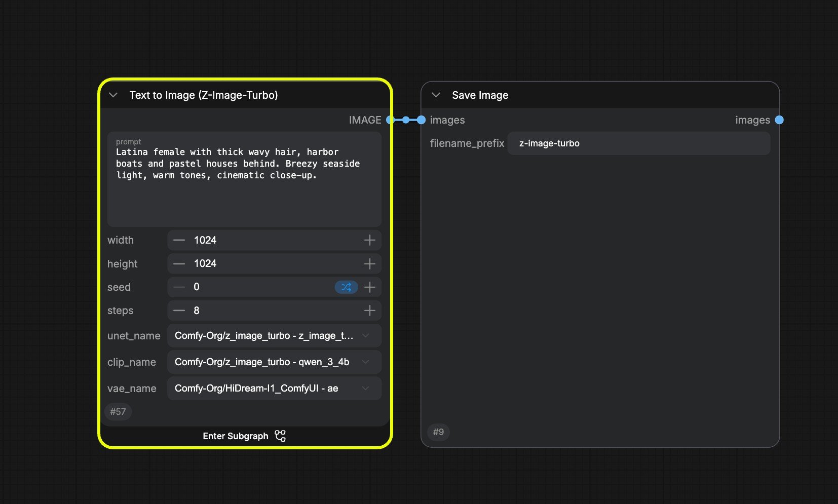
Task: Click the #9 node ID badge
Action: (438, 432)
